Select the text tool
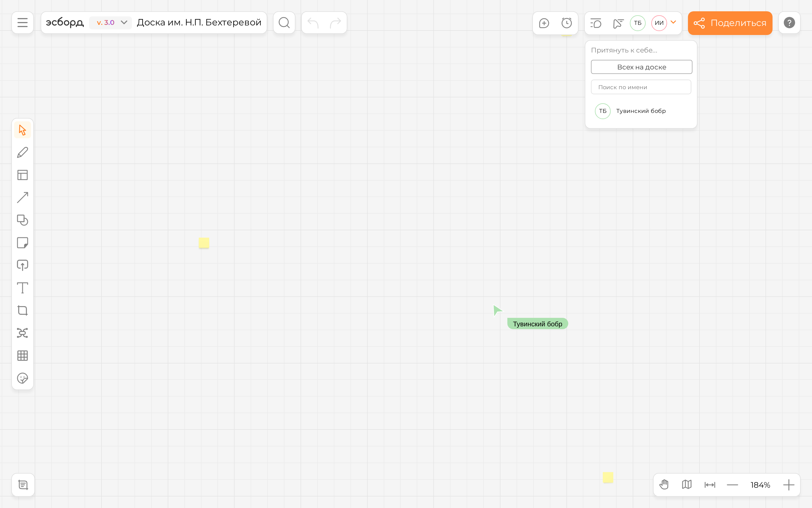Viewport: 812px width, 508px height. (23, 288)
